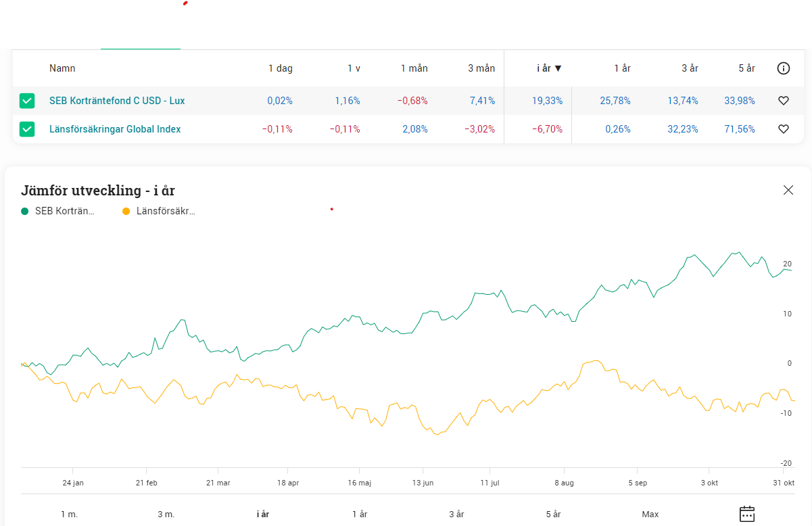Click the 19,33% year-to-date value for SEB
The width and height of the screenshot is (812, 526).
(547, 101)
